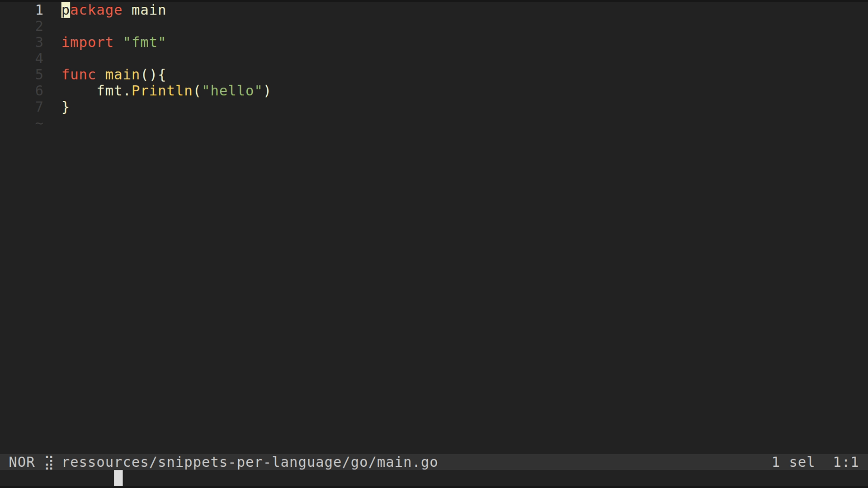Click the word 'main' after package
This screenshot has height=488, width=868.
click(x=149, y=10)
